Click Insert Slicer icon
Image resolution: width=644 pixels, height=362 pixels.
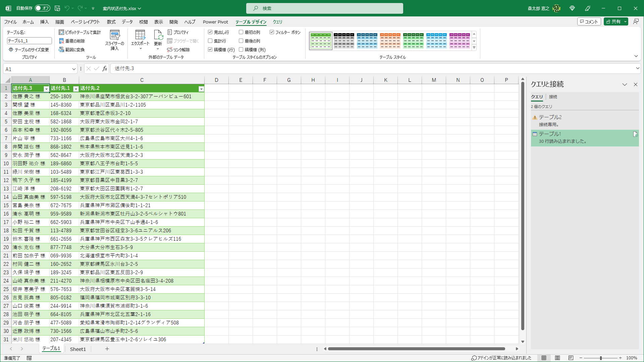click(115, 35)
